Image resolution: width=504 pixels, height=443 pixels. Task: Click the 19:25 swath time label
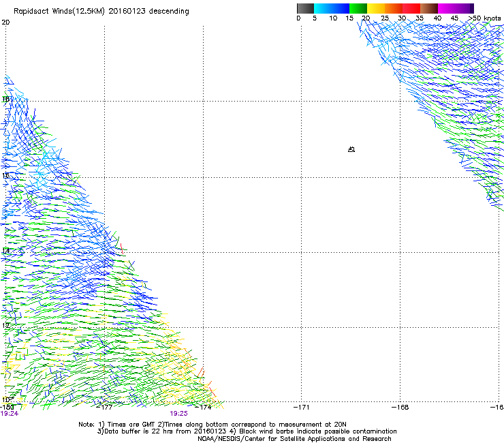click(178, 414)
